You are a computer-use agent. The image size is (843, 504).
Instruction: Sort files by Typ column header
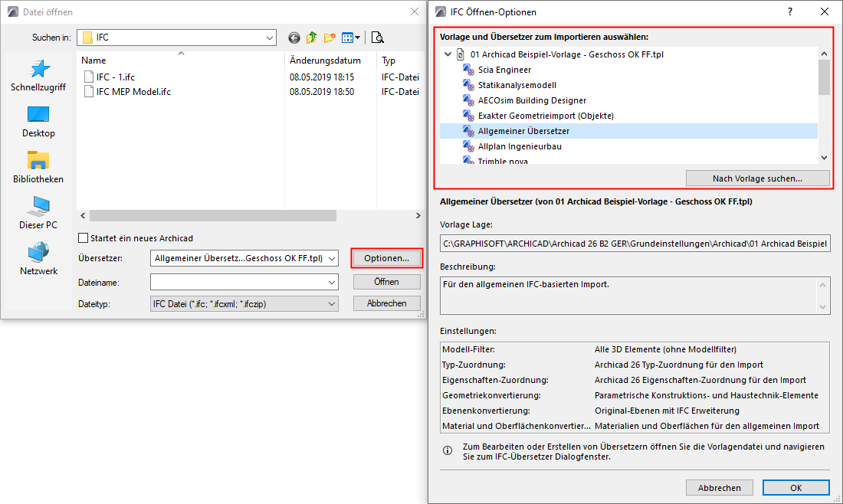pyautogui.click(x=389, y=61)
